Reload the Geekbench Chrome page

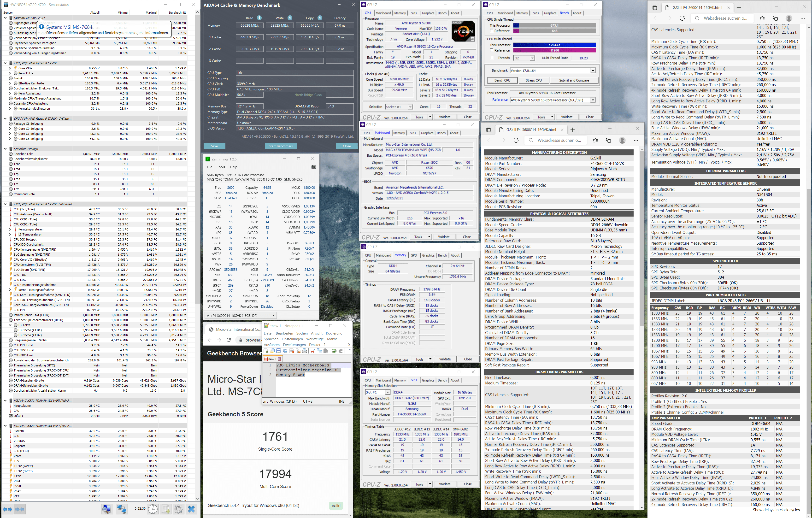229,340
